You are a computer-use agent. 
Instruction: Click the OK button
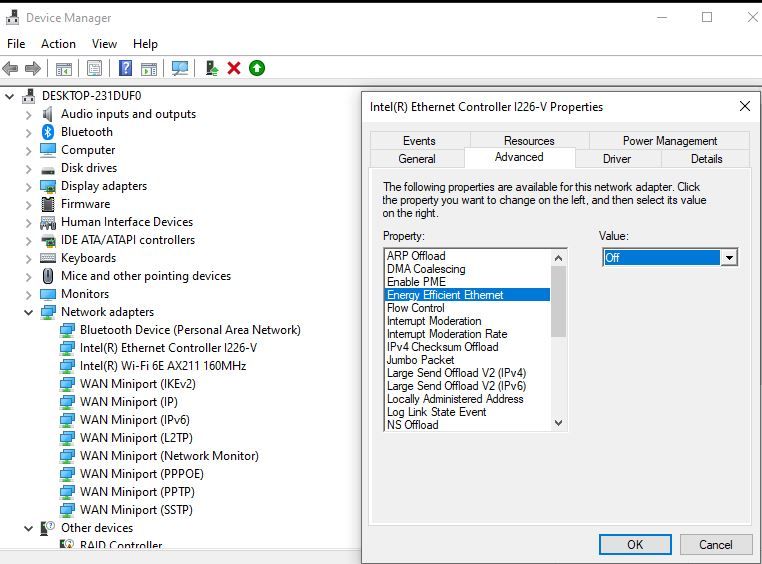pyautogui.click(x=635, y=545)
